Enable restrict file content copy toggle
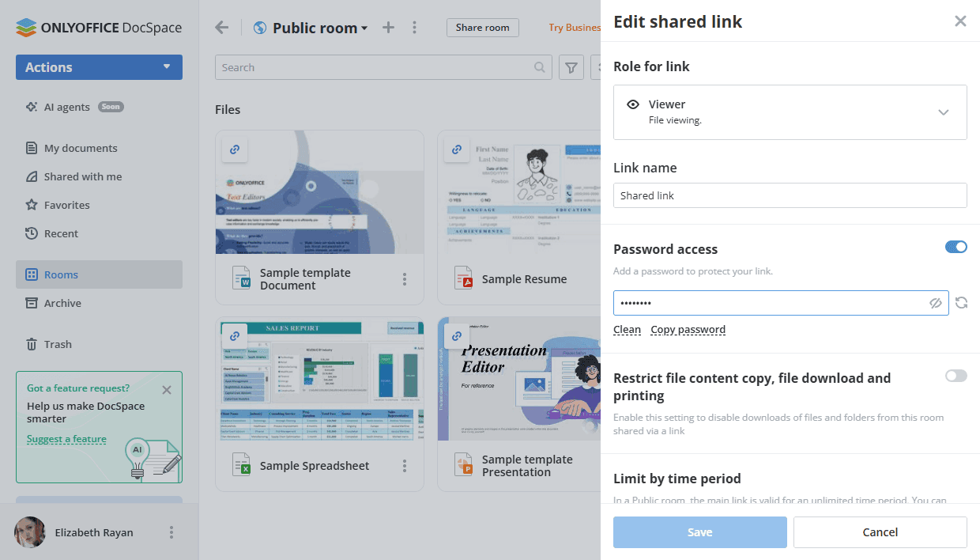 (x=955, y=376)
